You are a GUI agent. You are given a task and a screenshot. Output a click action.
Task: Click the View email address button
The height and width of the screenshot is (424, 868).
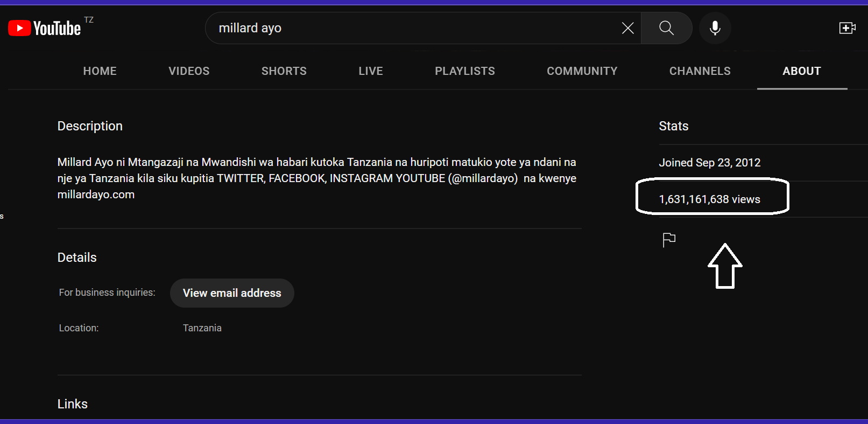[232, 293]
